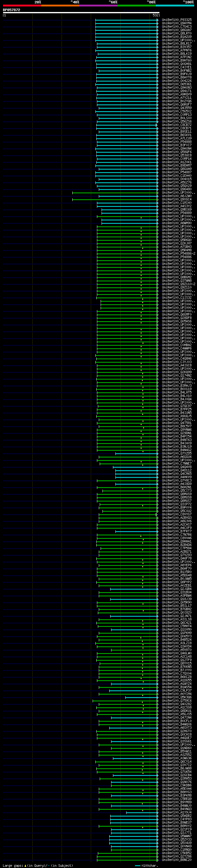The width and height of the screenshot is (197, 868).
Task: Select the label UniRef100_C8CB72
Action: 177,125
